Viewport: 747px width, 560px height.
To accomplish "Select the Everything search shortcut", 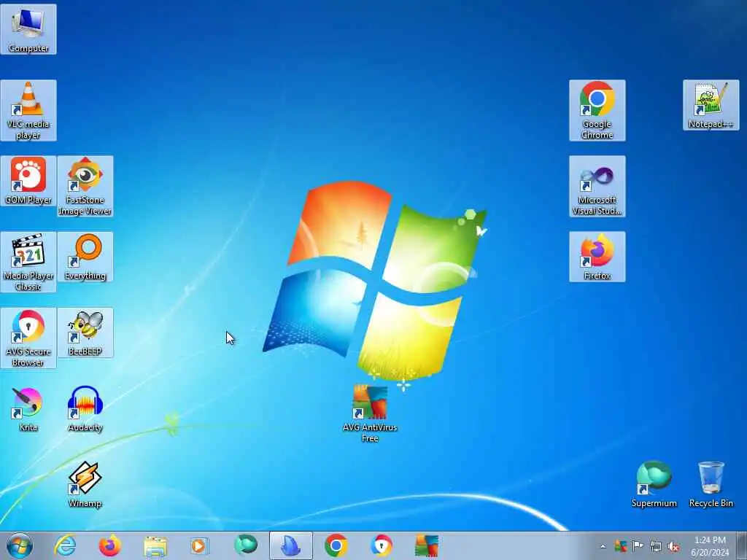I will click(x=85, y=257).
